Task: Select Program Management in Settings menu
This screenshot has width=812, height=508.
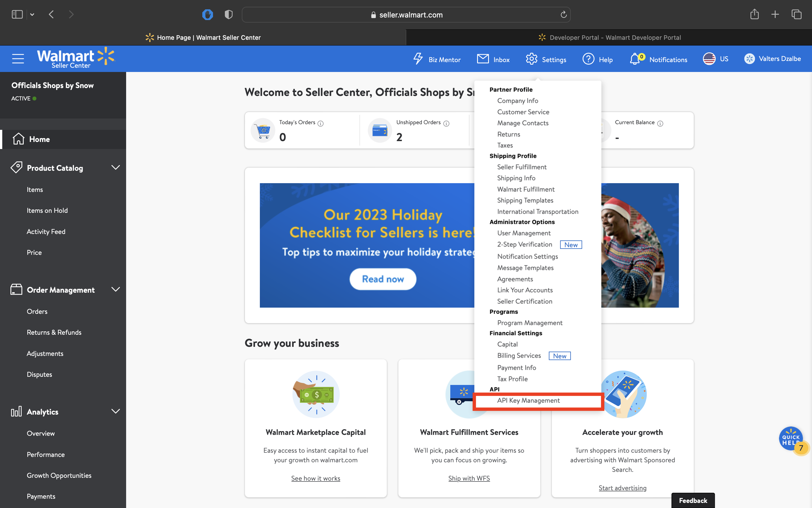Action: point(530,323)
